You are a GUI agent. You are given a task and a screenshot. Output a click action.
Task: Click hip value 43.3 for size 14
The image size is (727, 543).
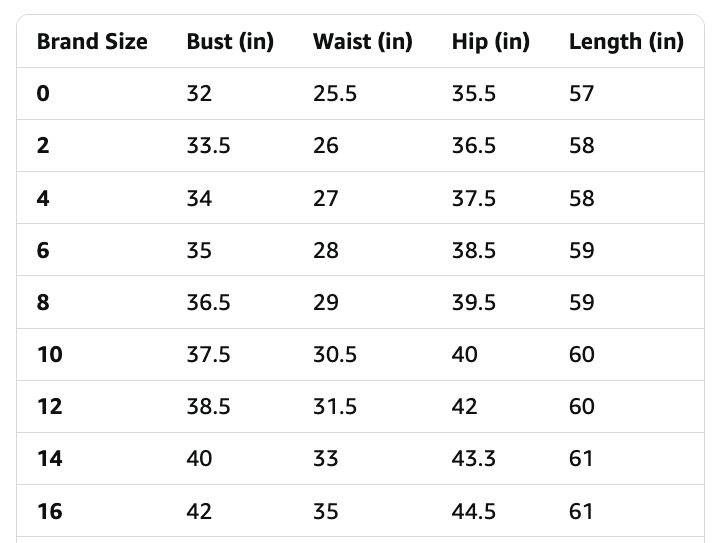point(473,458)
